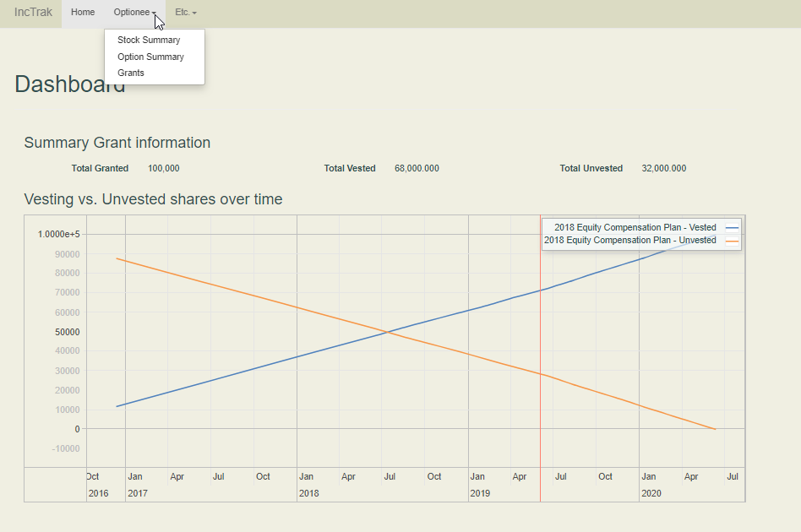Click the Summary Grant information heading
801x532 pixels.
tap(117, 143)
